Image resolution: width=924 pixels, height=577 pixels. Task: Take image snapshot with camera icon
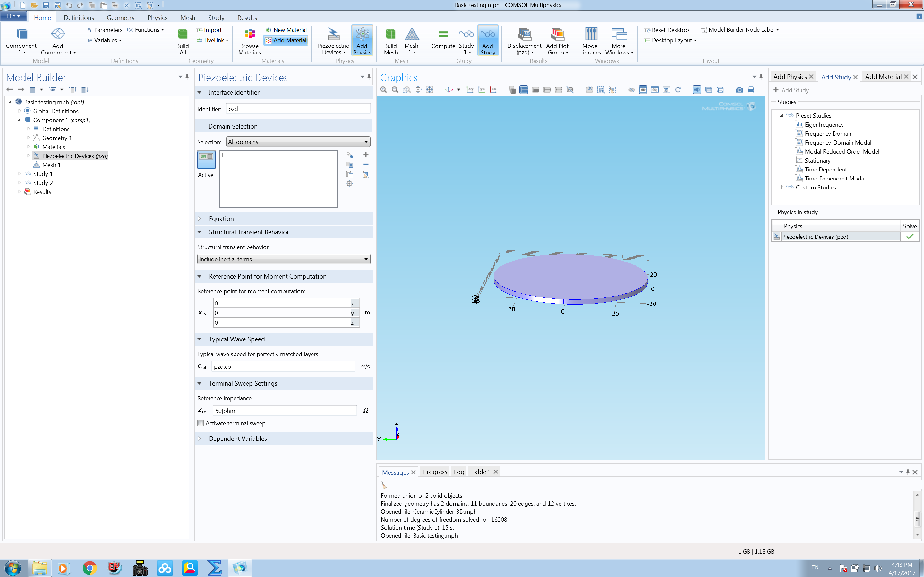click(x=739, y=90)
